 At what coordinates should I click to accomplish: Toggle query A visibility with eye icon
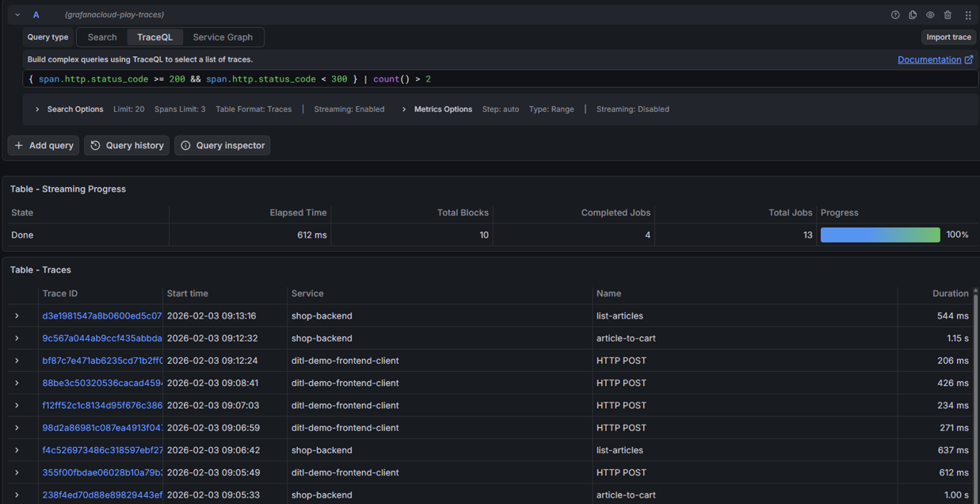pyautogui.click(x=930, y=15)
